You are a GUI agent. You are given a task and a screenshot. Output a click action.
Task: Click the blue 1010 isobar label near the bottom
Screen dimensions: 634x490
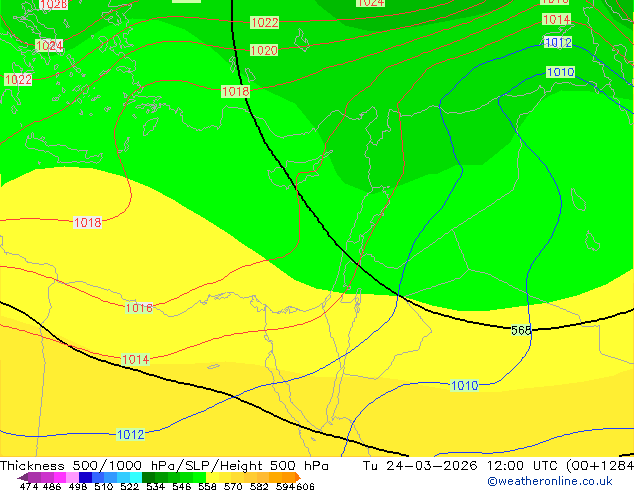pos(464,385)
